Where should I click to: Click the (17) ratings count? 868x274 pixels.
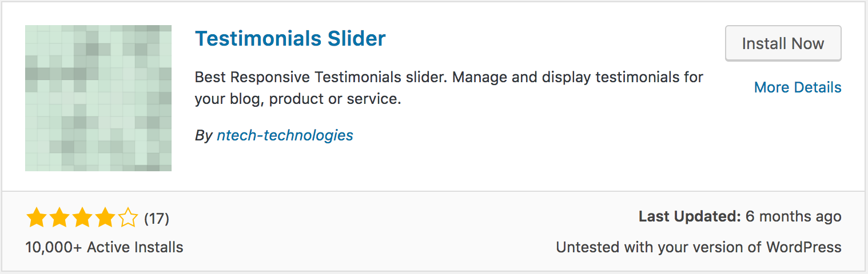click(157, 218)
